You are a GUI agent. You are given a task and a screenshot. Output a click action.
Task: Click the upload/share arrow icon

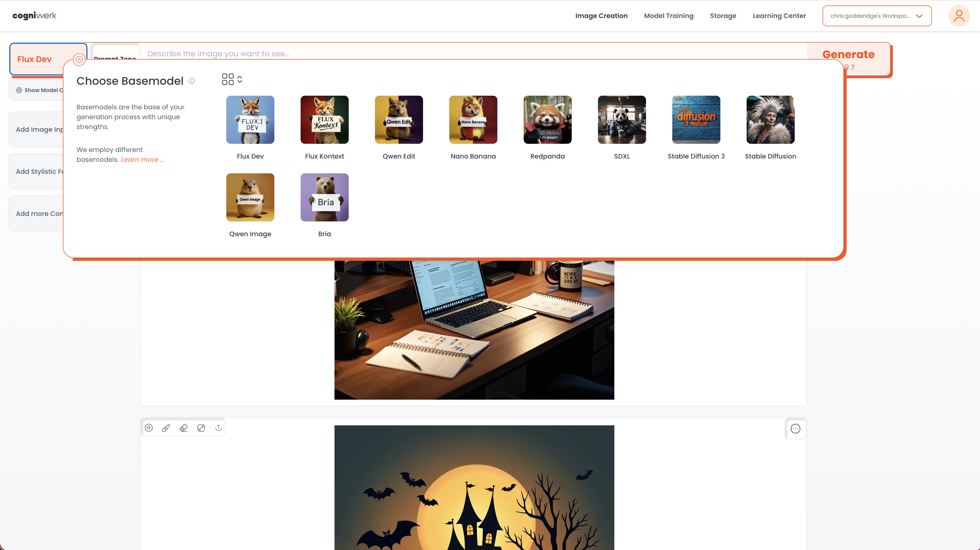218,428
